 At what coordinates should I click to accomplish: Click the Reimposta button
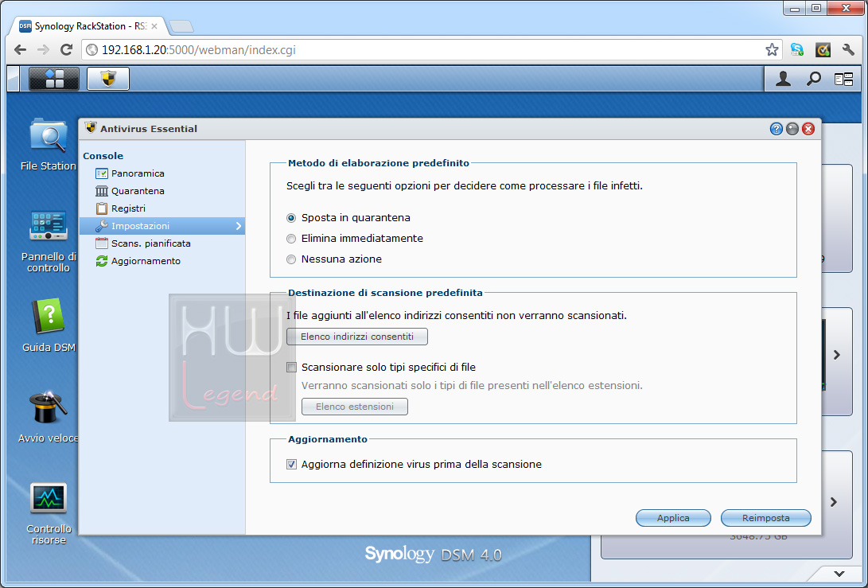[765, 518]
